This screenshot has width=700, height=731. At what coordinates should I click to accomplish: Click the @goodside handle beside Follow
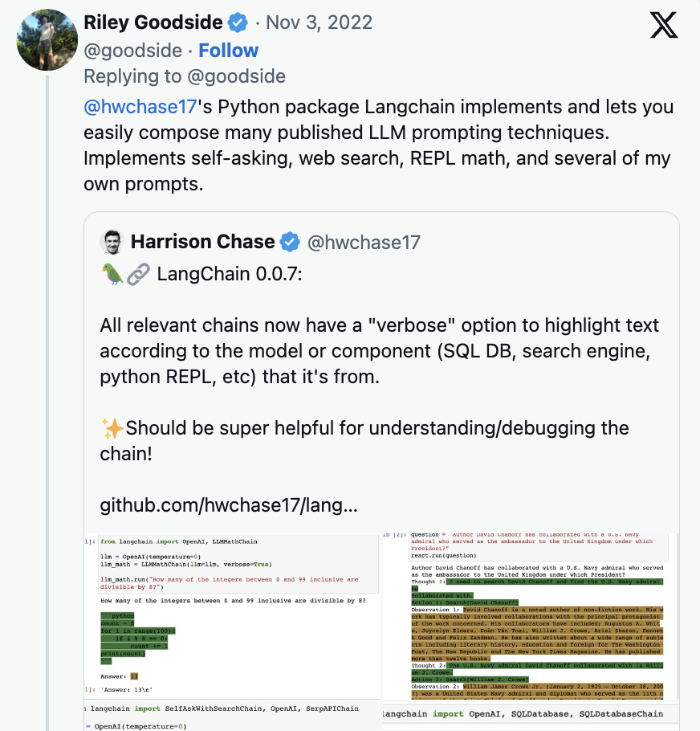pyautogui.click(x=132, y=50)
